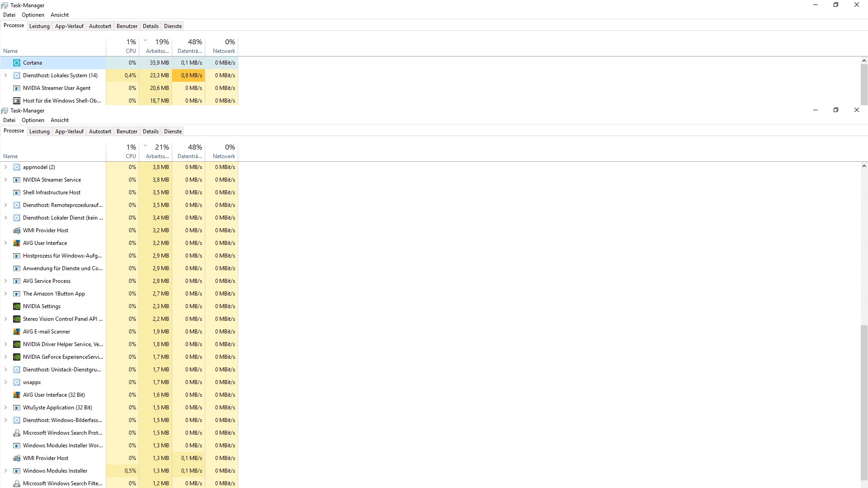Expand the NVIDIA Streamer Service entry
The height and width of the screenshot is (488, 868).
click(x=6, y=180)
